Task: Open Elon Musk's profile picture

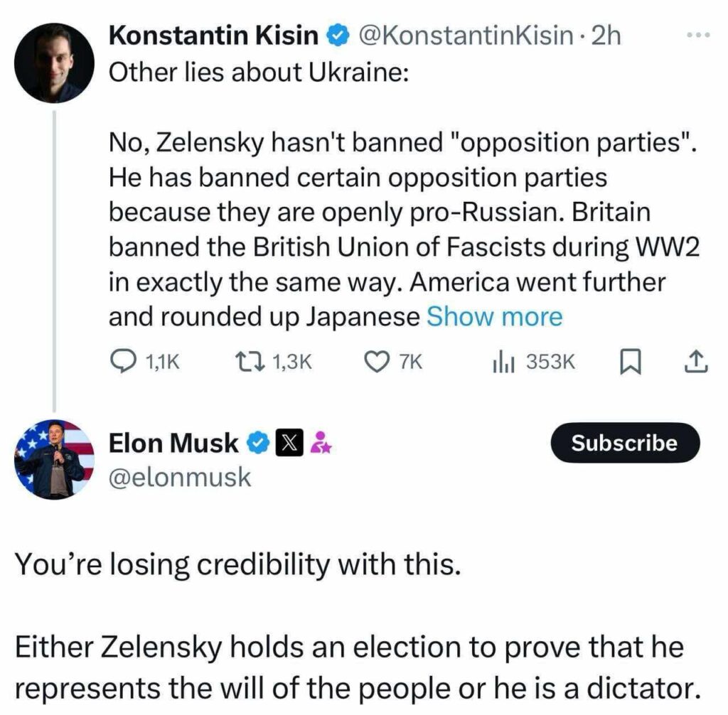Action: 54,458
